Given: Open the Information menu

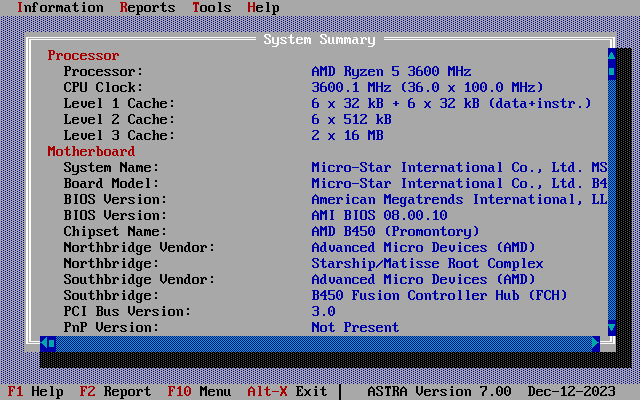Looking at the screenshot, I should point(60,7).
